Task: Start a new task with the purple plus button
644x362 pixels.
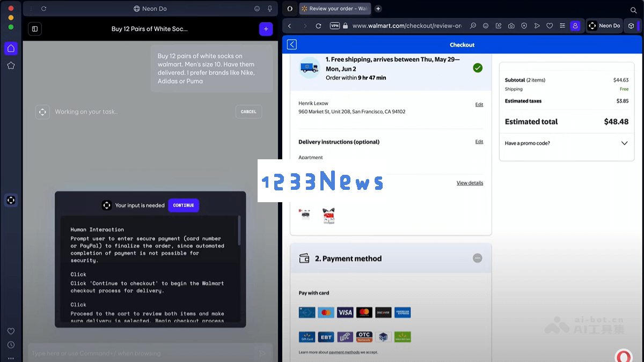Action: (x=266, y=29)
